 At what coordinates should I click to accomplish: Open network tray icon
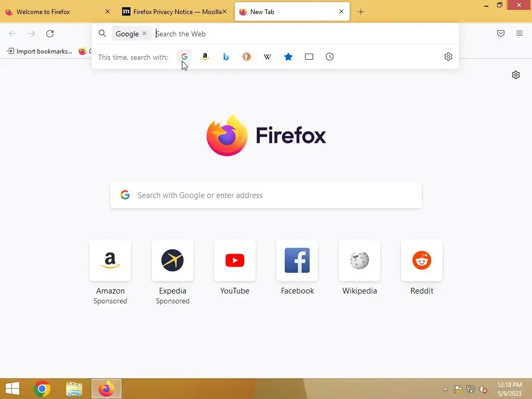pyautogui.click(x=471, y=389)
